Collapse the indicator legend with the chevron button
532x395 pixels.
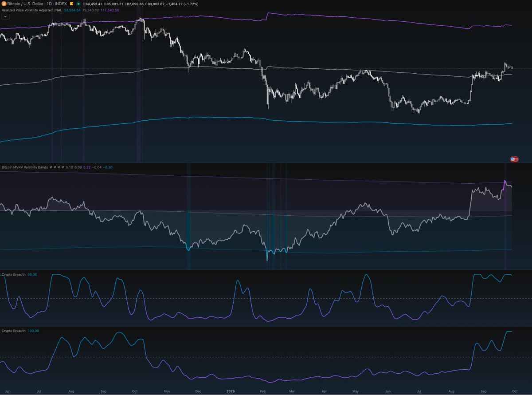[5, 16]
